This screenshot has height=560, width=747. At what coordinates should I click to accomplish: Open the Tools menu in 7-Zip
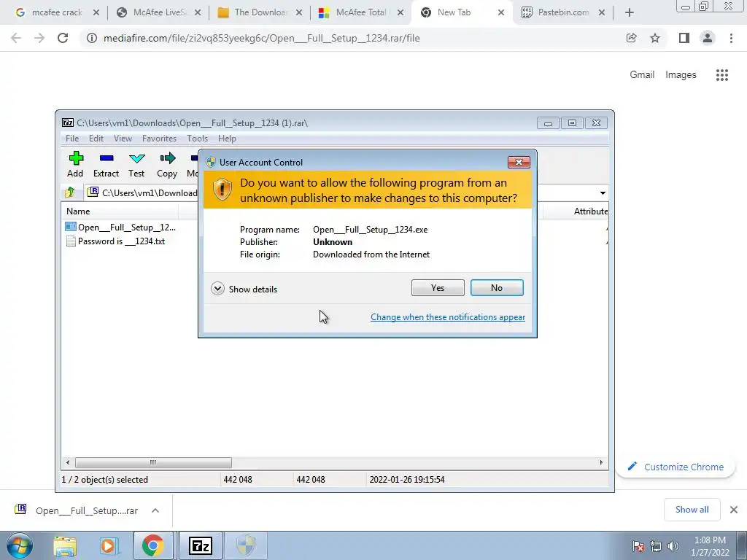(197, 139)
